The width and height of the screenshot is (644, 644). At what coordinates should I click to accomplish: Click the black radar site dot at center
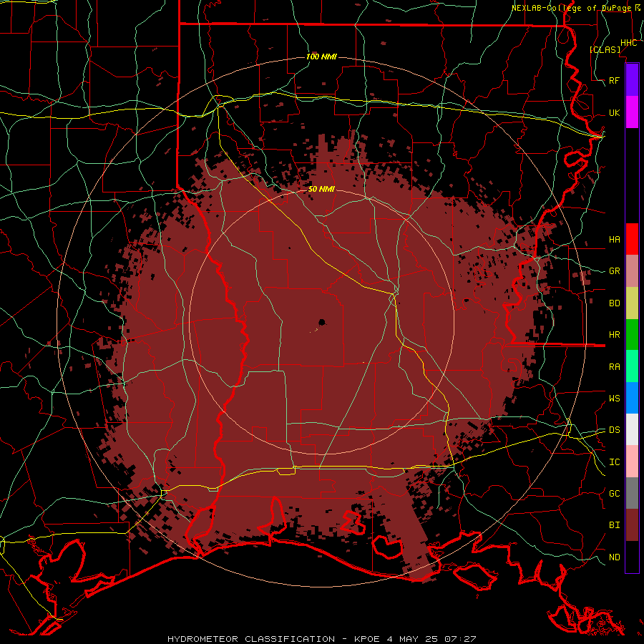tap(321, 322)
